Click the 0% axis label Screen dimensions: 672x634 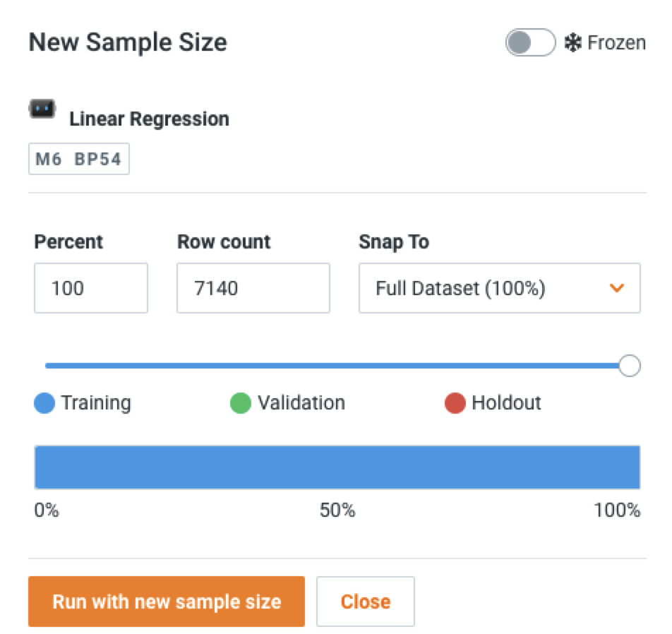47,510
